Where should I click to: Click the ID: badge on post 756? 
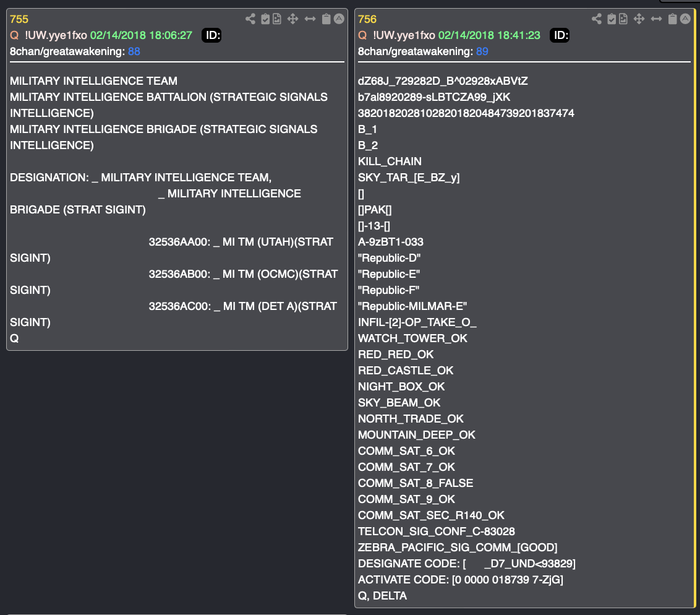pos(560,35)
